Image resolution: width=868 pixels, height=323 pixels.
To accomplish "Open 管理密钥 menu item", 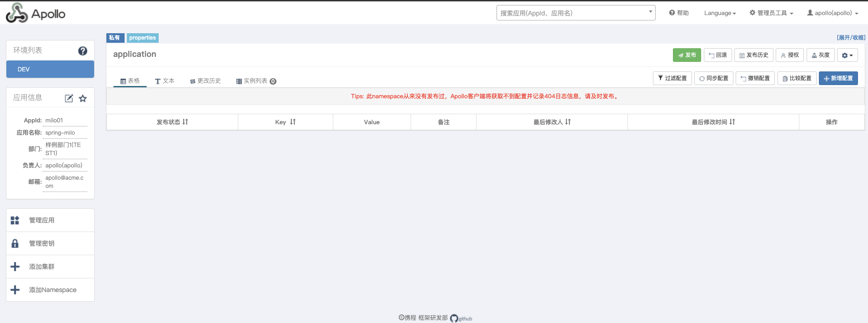I will point(50,243).
